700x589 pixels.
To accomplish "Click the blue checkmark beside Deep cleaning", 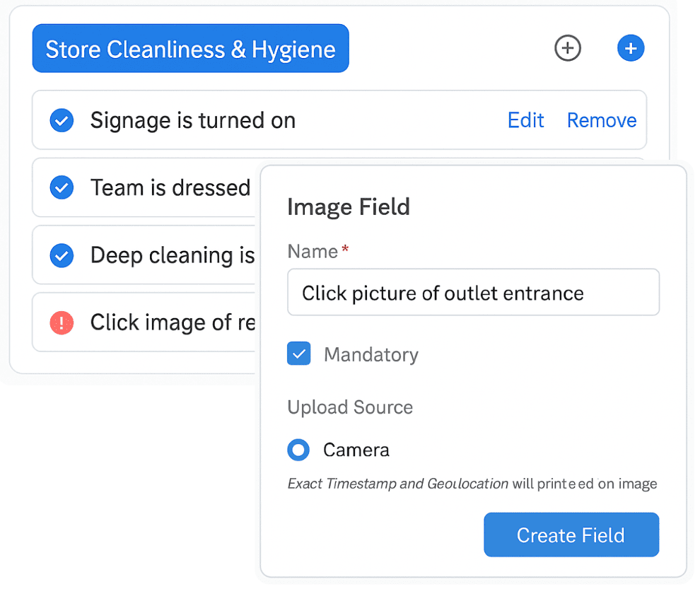I will click(x=62, y=255).
